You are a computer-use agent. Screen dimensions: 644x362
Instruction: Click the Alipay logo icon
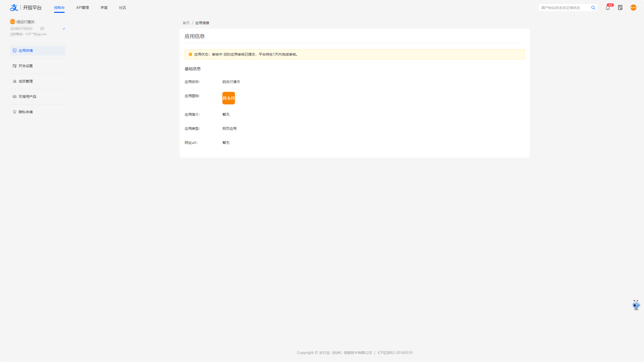click(14, 8)
